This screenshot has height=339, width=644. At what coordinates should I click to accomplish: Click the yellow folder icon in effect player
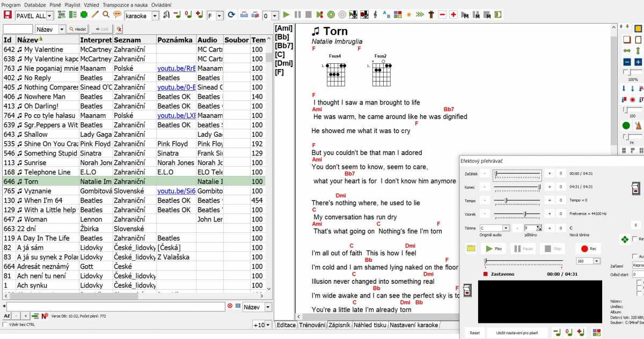click(x=471, y=248)
